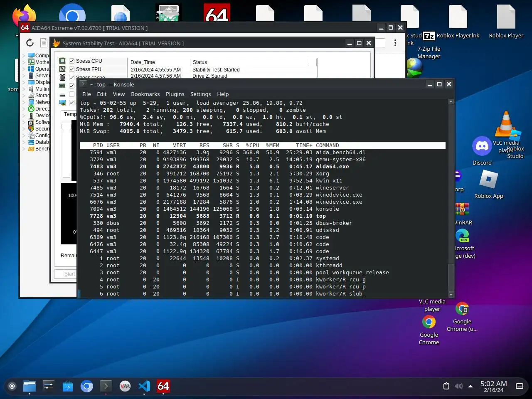
Task: Uncheck the Stress FPU checkbox
Action: coord(71,69)
